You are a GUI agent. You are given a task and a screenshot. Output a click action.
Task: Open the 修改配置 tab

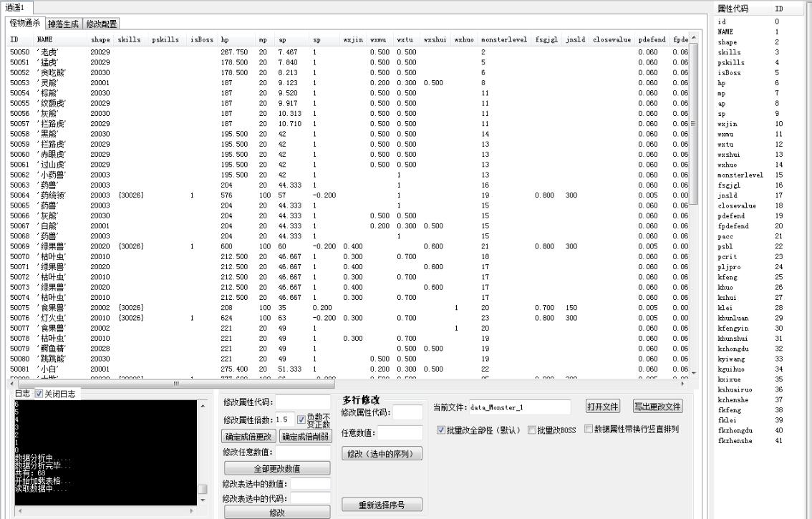[102, 24]
